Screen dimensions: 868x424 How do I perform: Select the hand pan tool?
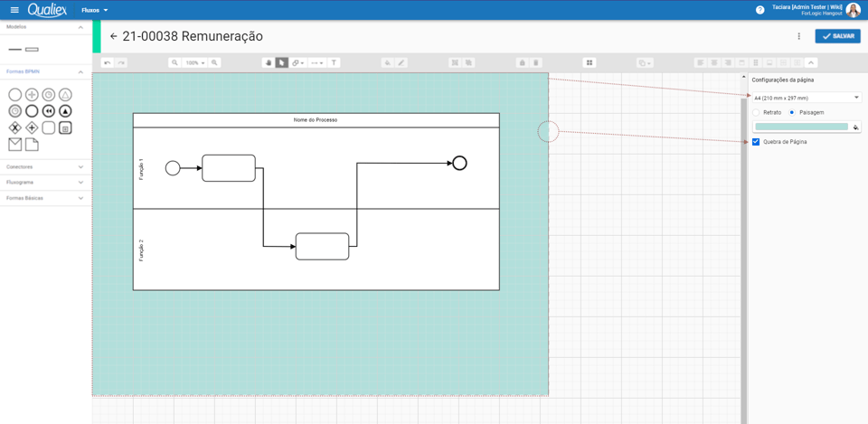[269, 63]
